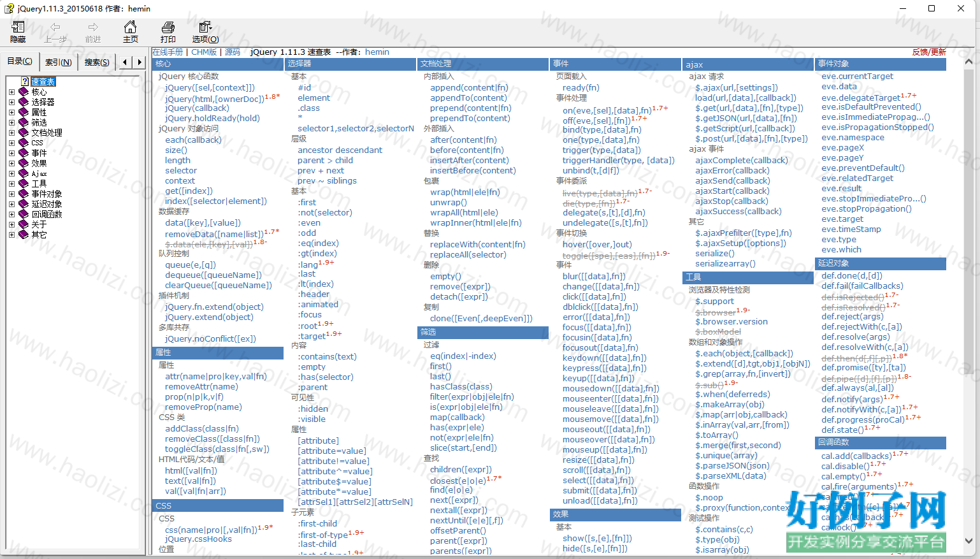Click the book icon beside 延迟对象
The image size is (980, 559).
[x=24, y=204]
